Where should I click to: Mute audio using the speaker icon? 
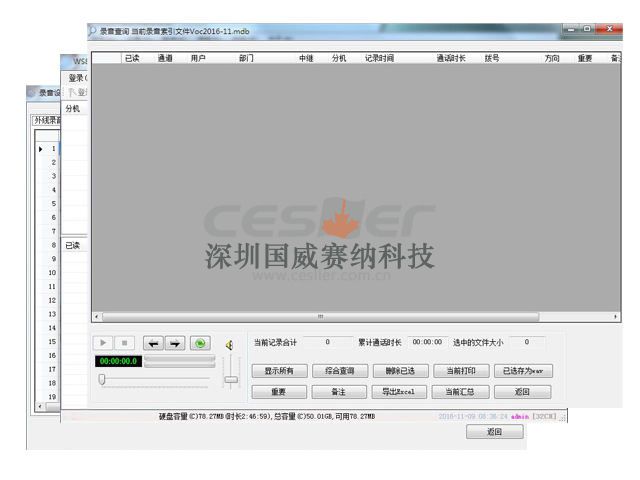coord(229,345)
